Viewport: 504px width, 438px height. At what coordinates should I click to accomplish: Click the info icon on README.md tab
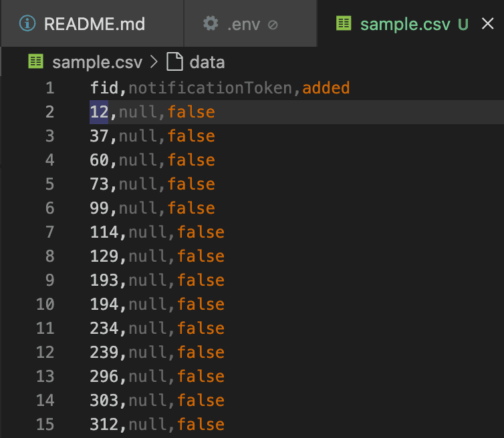pyautogui.click(x=27, y=24)
